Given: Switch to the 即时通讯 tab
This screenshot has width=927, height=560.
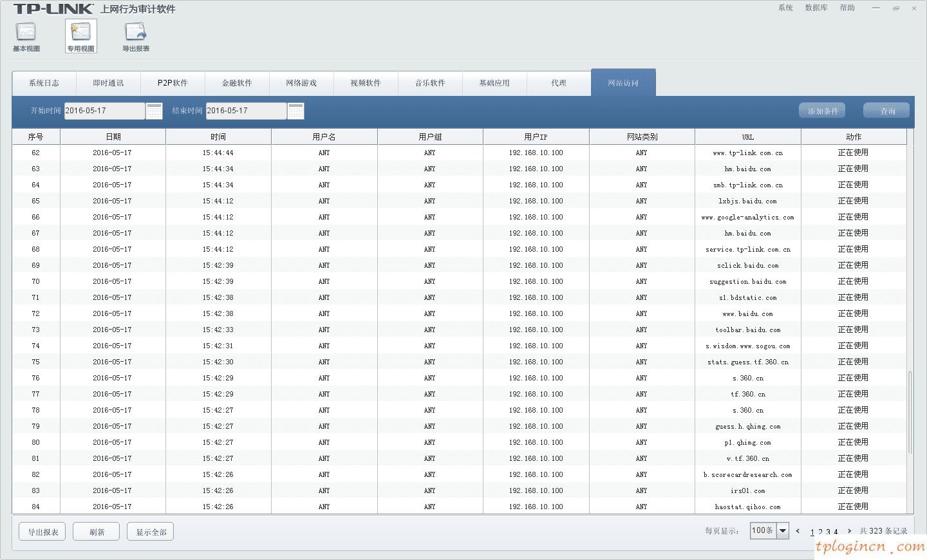Looking at the screenshot, I should (x=108, y=82).
